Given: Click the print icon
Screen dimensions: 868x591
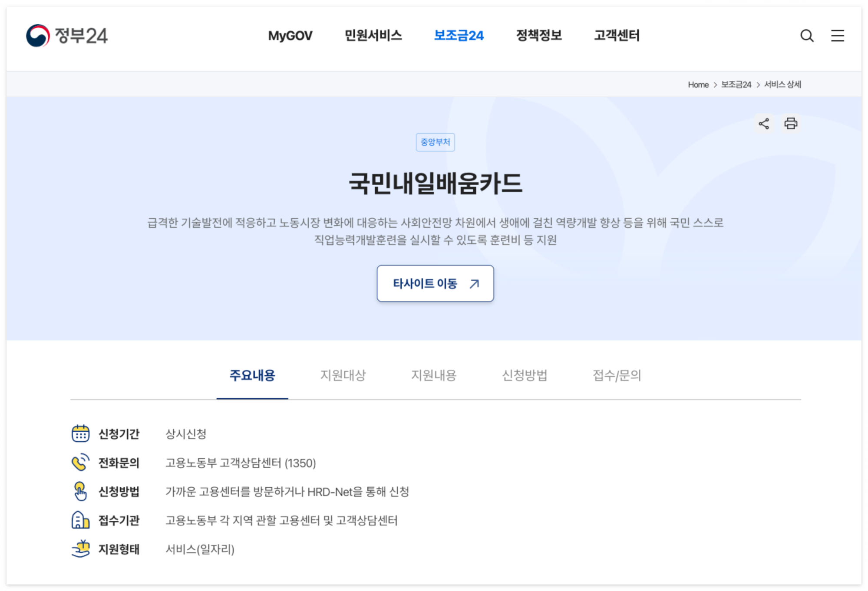Looking at the screenshot, I should pos(790,124).
